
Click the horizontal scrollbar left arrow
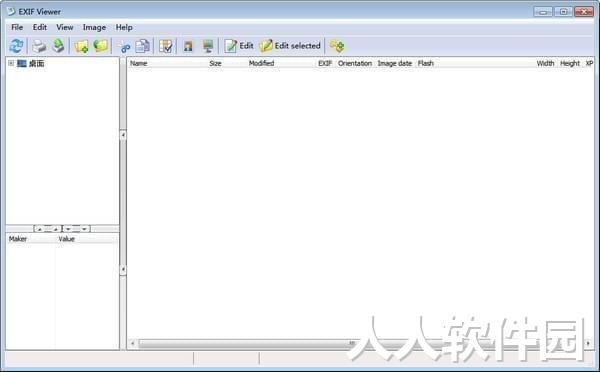click(x=132, y=343)
